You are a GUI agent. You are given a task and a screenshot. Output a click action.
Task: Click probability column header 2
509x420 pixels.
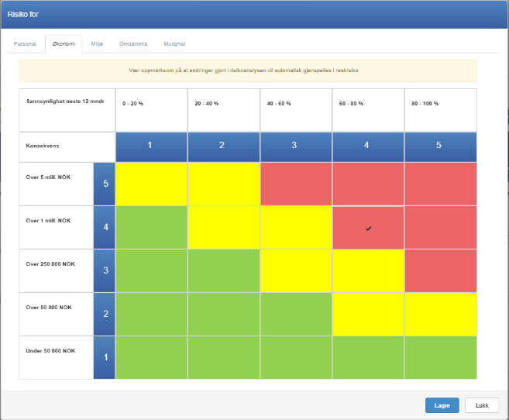(x=224, y=147)
